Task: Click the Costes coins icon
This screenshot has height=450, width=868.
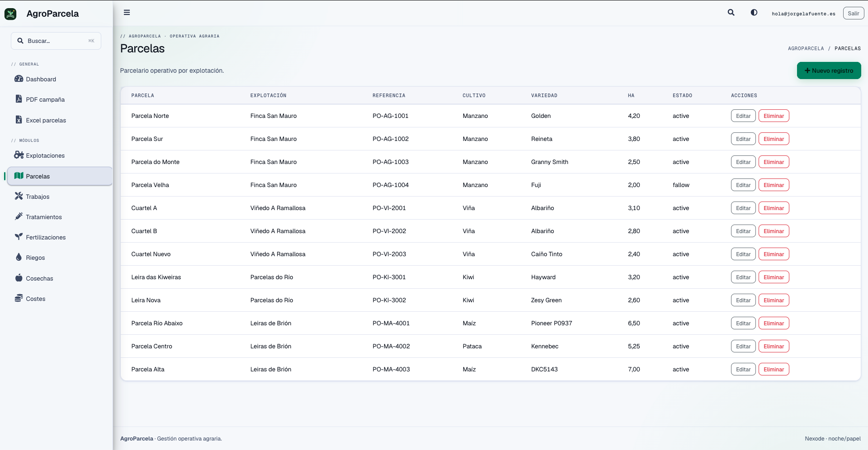Action: (x=19, y=298)
